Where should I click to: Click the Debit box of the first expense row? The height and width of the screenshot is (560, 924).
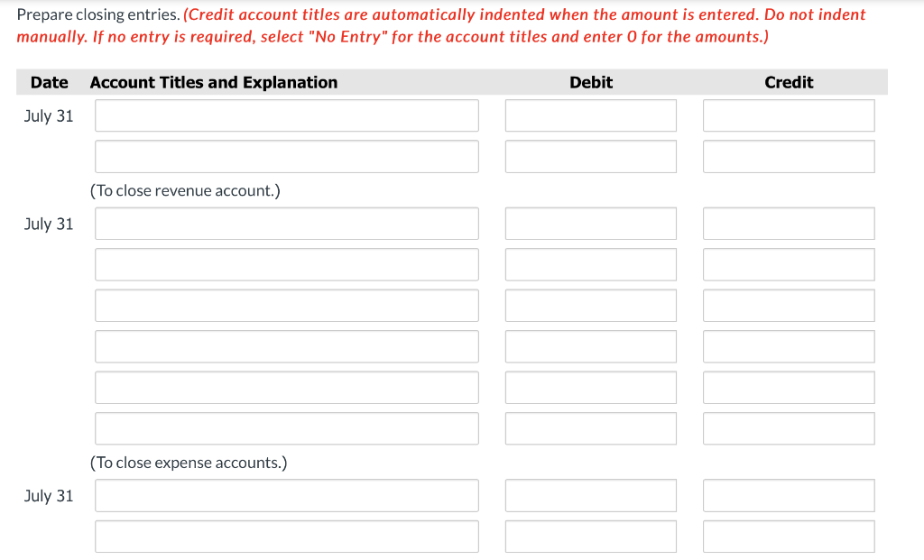(590, 223)
